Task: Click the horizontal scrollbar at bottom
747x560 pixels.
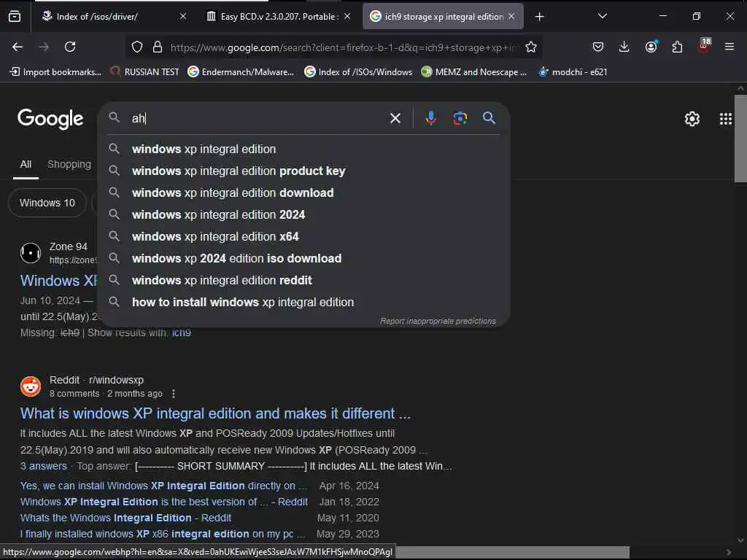Action: click(512, 553)
